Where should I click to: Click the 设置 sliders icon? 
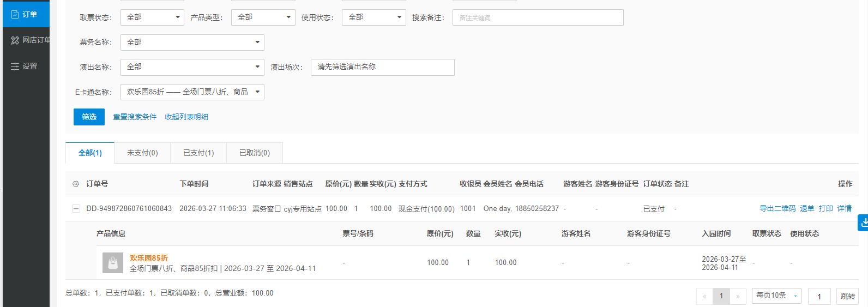(x=15, y=67)
